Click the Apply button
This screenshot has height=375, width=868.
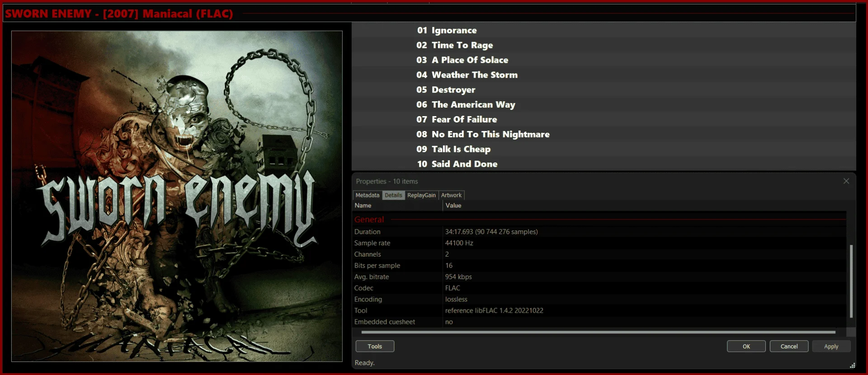tap(831, 346)
